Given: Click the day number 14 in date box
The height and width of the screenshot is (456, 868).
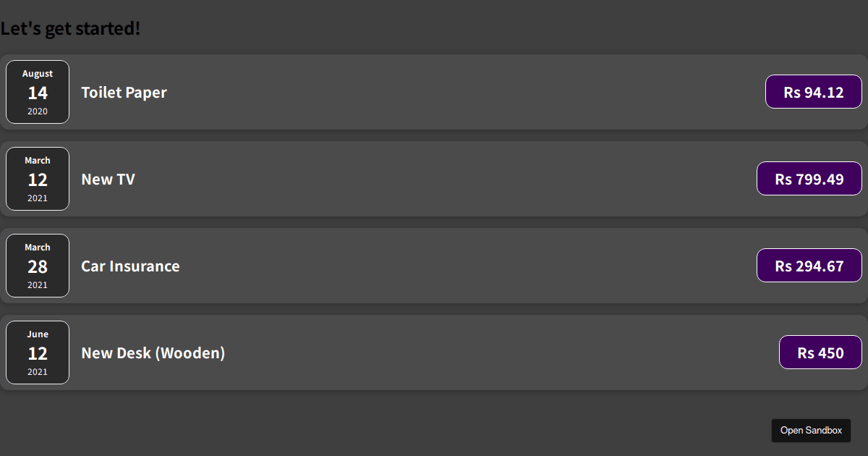Looking at the screenshot, I should click(38, 93).
